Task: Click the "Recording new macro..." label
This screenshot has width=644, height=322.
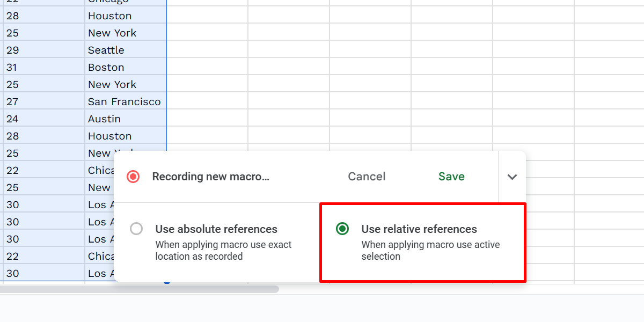Action: [x=210, y=176]
